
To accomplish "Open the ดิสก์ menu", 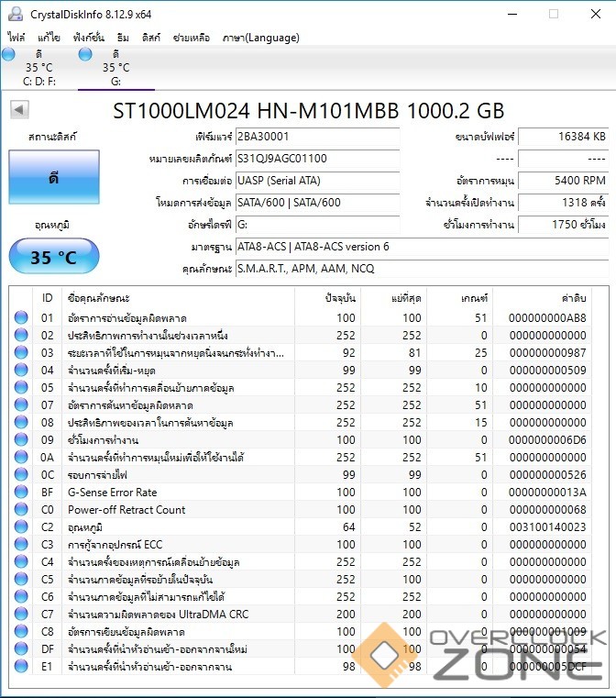I will coord(151,38).
